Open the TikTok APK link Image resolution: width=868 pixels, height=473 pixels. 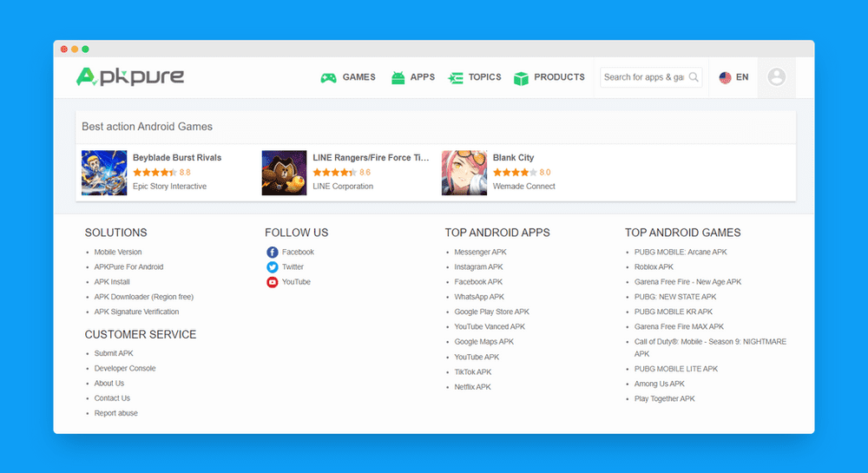[x=473, y=371]
